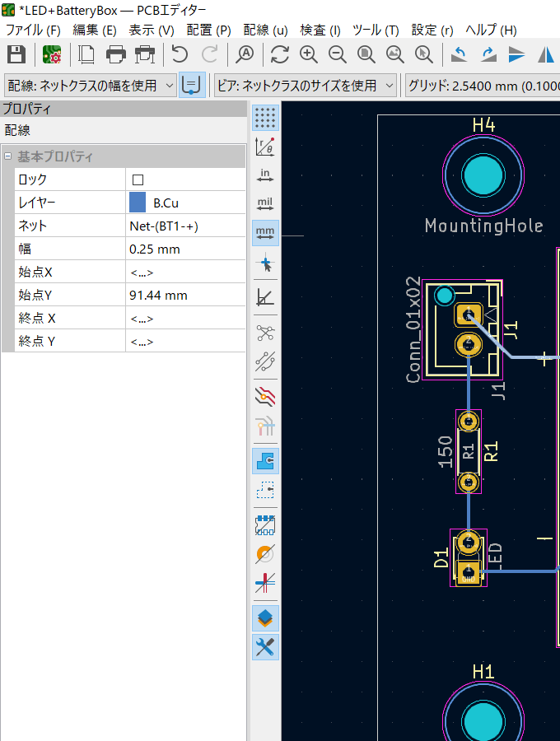560x741 pixels.
Task: Toggle properties manager wrench icon
Action: 265,647
